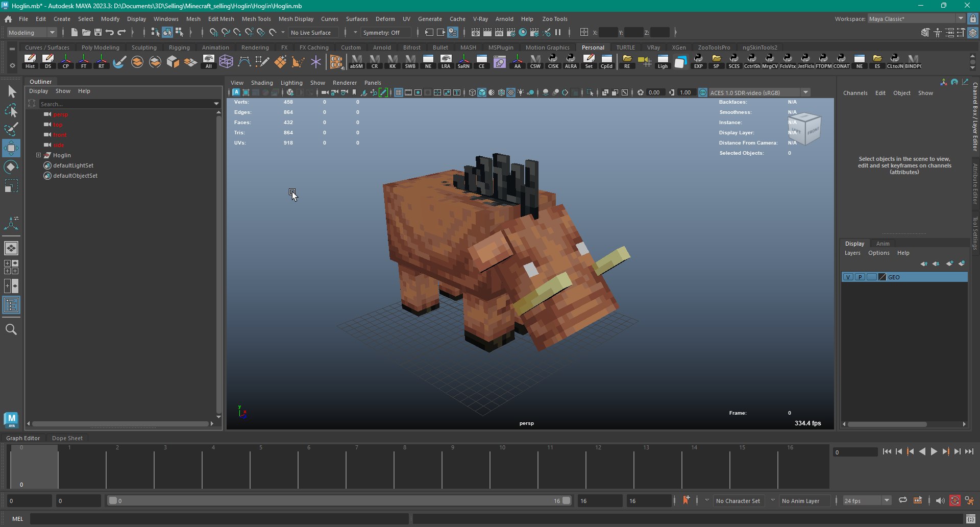Switch to the Rigging shelf tab

click(x=179, y=47)
